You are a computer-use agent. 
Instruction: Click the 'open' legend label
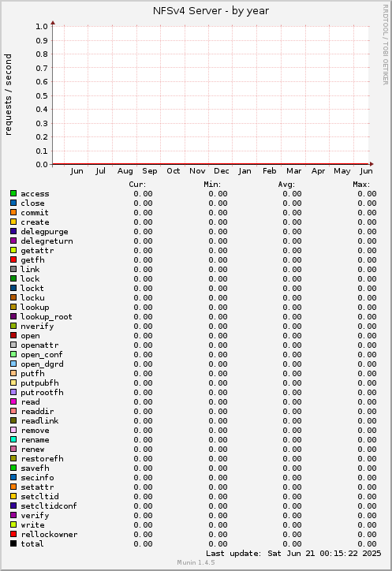[30, 336]
